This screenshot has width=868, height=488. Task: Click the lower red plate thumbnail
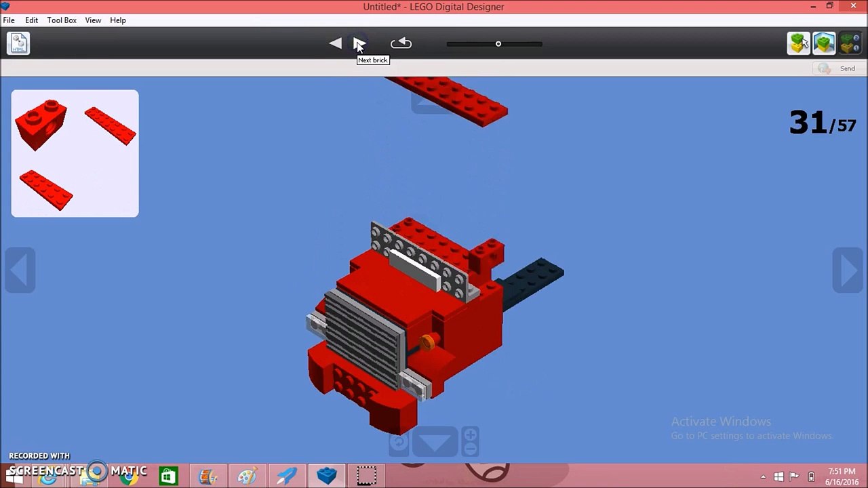coord(46,190)
